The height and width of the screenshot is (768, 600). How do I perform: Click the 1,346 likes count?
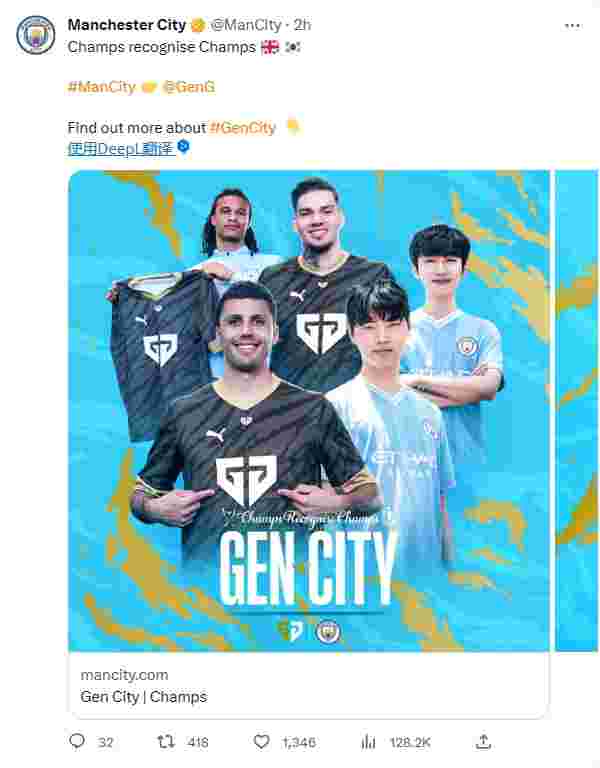tap(299, 743)
